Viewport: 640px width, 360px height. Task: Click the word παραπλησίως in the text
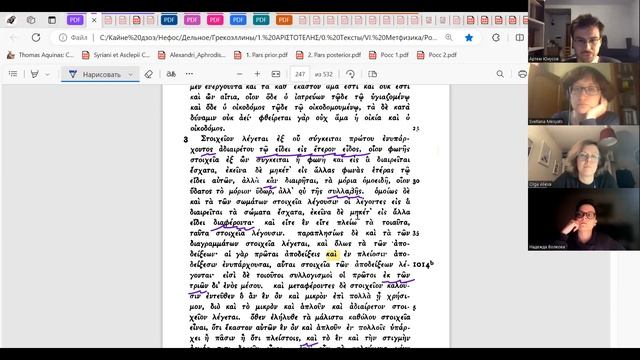(321, 233)
